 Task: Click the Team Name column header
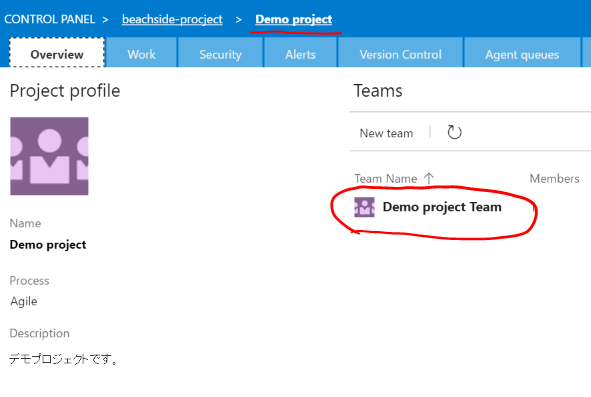pos(386,178)
